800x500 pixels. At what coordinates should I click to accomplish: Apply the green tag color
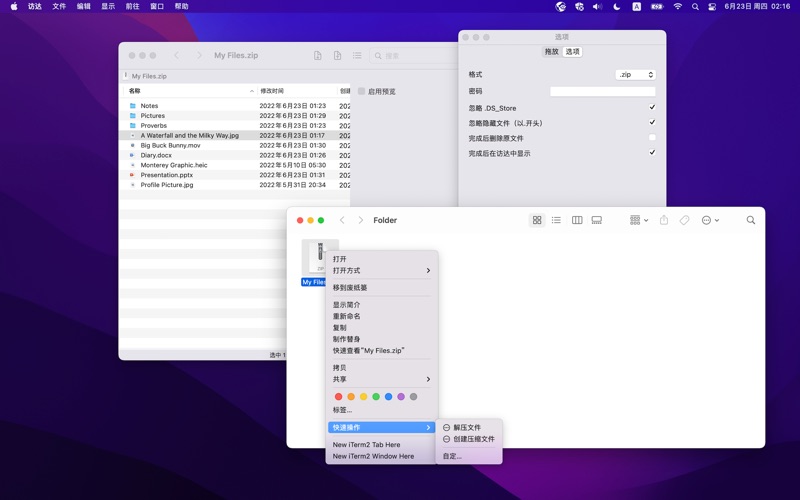tap(376, 397)
